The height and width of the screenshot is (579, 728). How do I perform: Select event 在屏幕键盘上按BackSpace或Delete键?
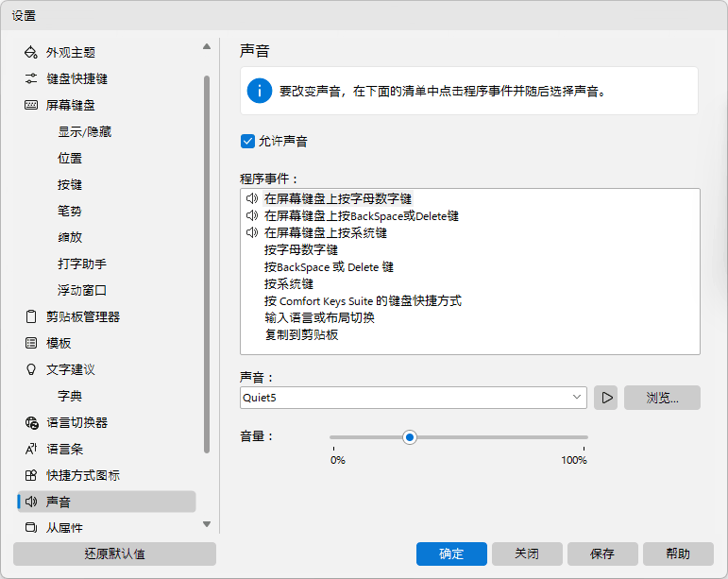click(362, 216)
